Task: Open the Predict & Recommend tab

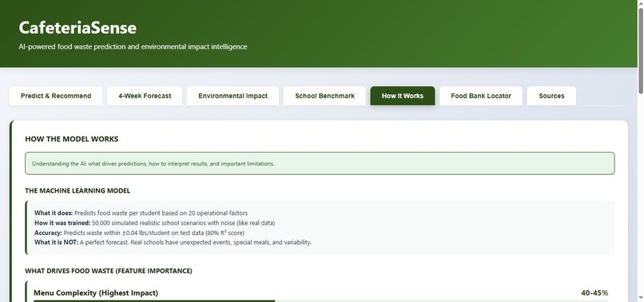Action: pyautogui.click(x=56, y=96)
